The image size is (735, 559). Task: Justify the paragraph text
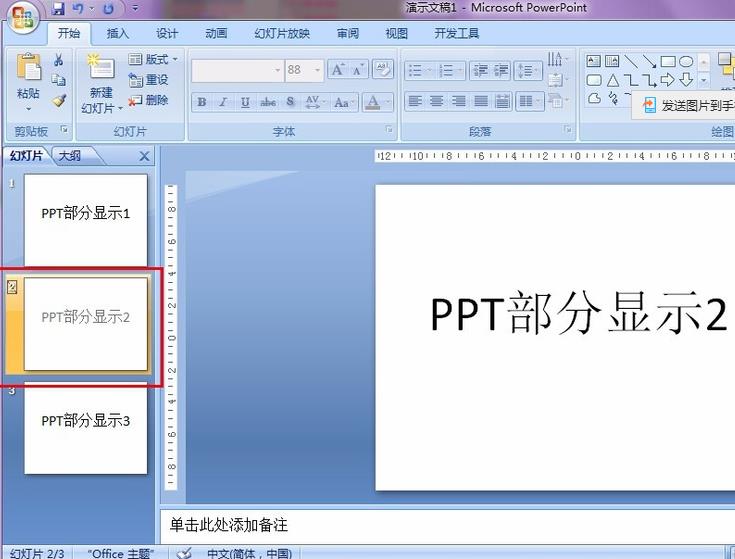(480, 101)
